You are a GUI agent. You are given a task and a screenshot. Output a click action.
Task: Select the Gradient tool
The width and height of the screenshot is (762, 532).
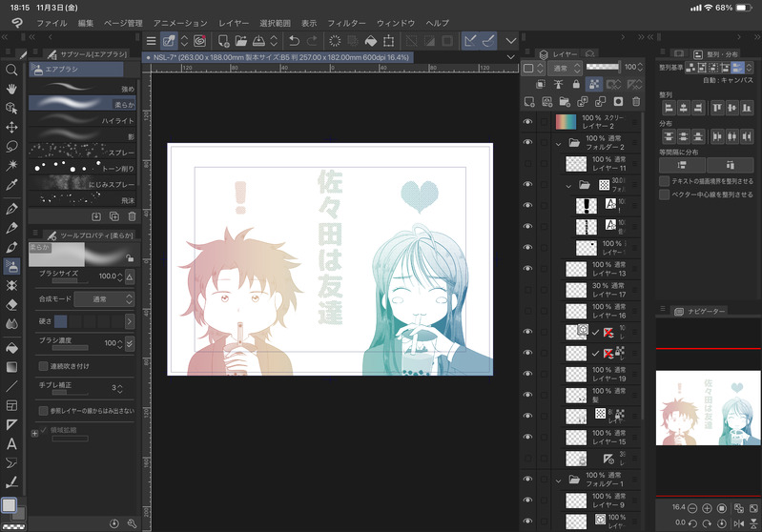coord(11,367)
